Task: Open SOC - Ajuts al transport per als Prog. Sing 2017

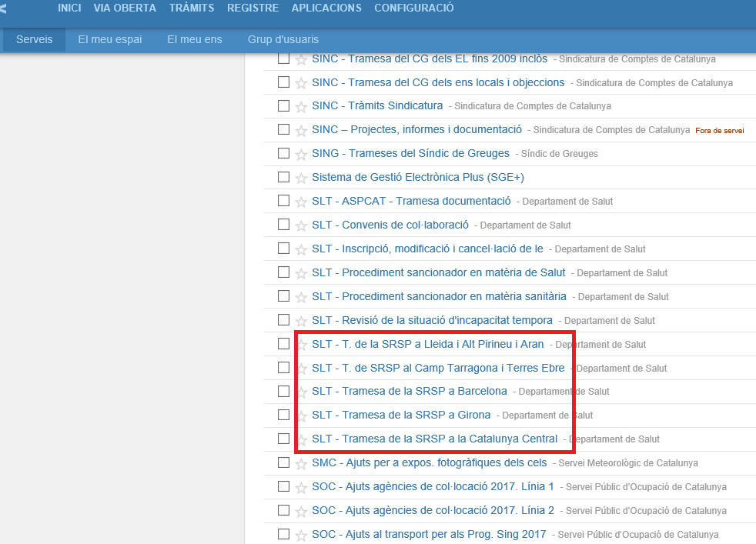Action: coord(429,534)
